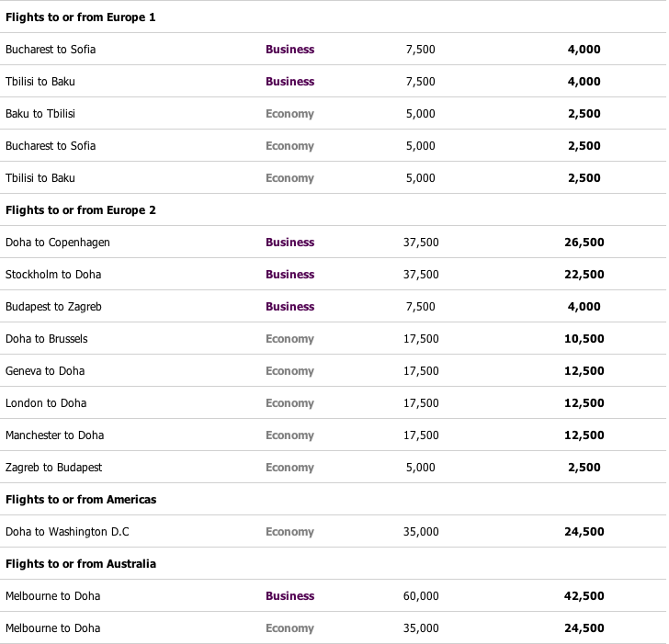Click the 22,500 discounted miles value
This screenshot has height=644, width=669.
tap(584, 275)
